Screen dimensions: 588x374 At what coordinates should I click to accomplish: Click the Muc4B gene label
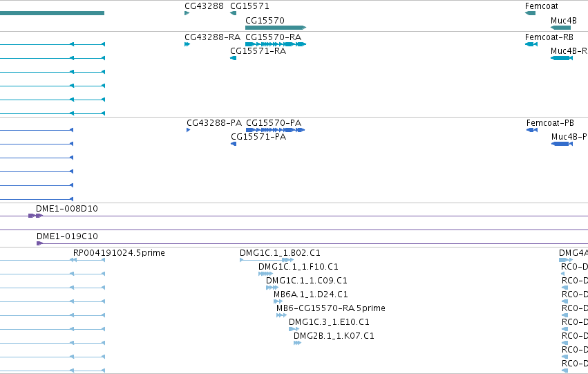pos(564,20)
